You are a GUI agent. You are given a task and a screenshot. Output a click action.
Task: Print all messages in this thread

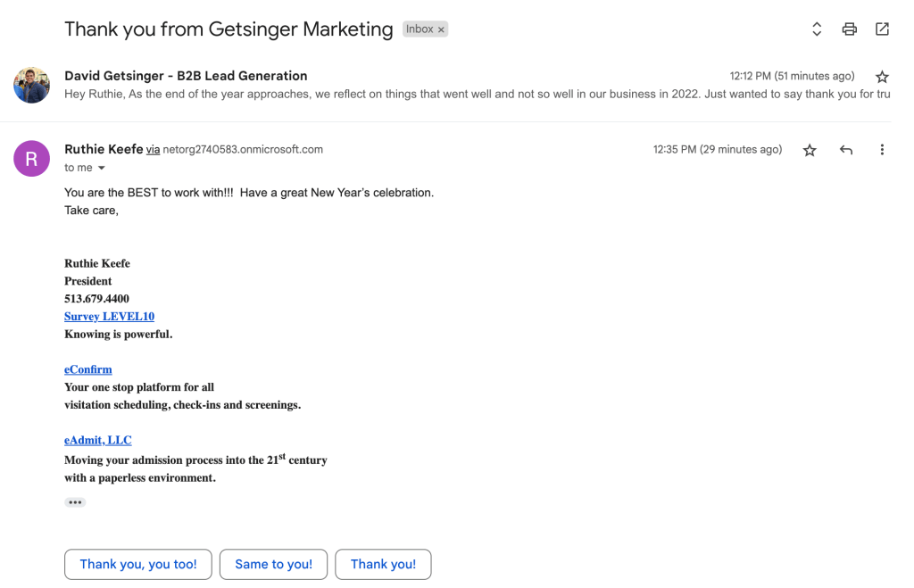pyautogui.click(x=849, y=29)
